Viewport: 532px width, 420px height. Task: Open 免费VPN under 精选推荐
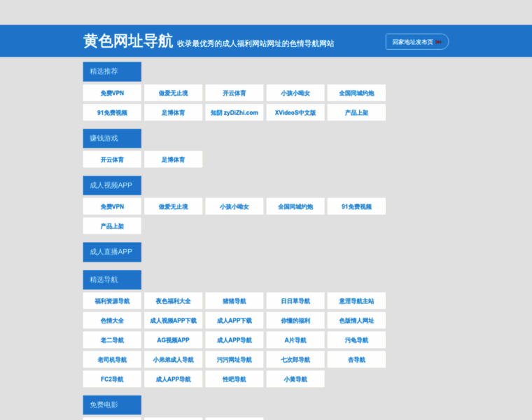[112, 93]
